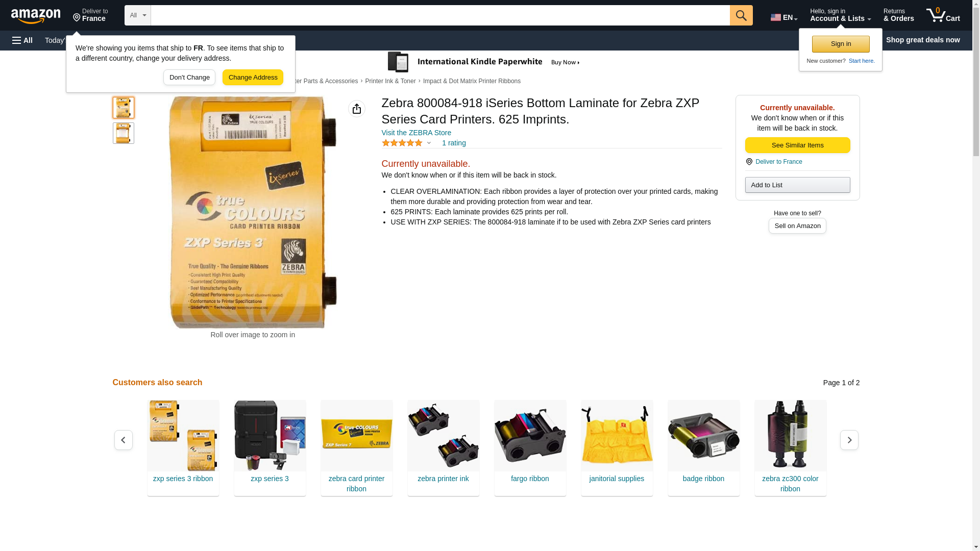Click See Similar Items button
Viewport: 980px width, 551px height.
(797, 145)
